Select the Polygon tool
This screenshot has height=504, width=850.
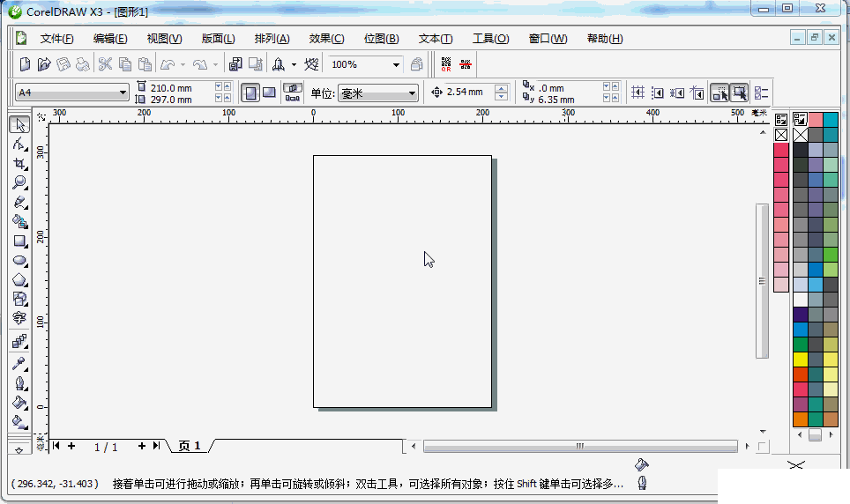(x=19, y=279)
